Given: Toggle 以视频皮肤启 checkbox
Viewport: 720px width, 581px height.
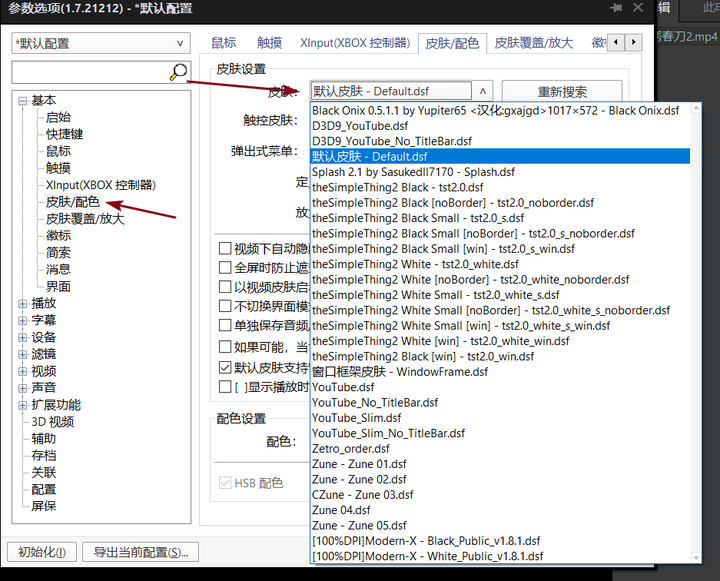Looking at the screenshot, I should pyautogui.click(x=225, y=287).
